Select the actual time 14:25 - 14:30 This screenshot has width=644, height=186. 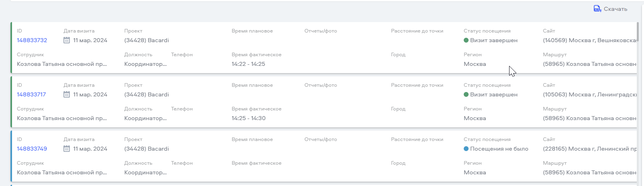(x=249, y=118)
